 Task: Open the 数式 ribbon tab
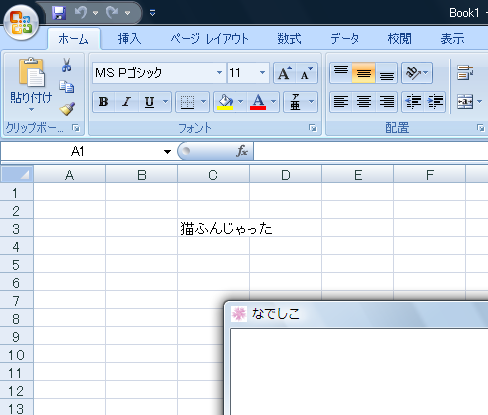coord(289,39)
